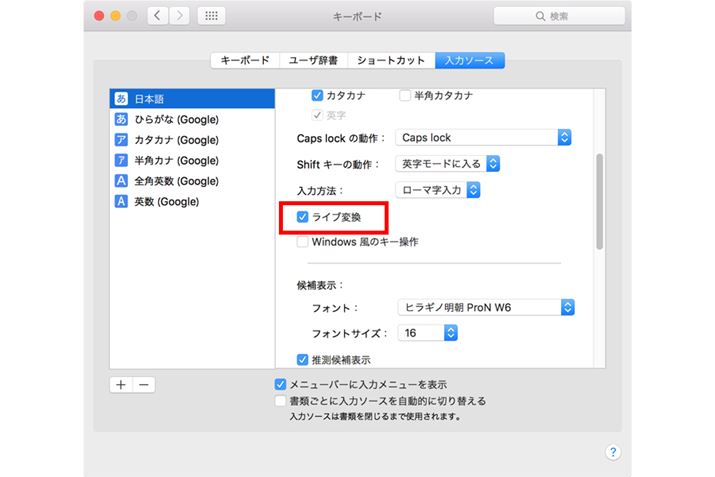Open the Caps lock の動作 dropdown

pos(483,137)
